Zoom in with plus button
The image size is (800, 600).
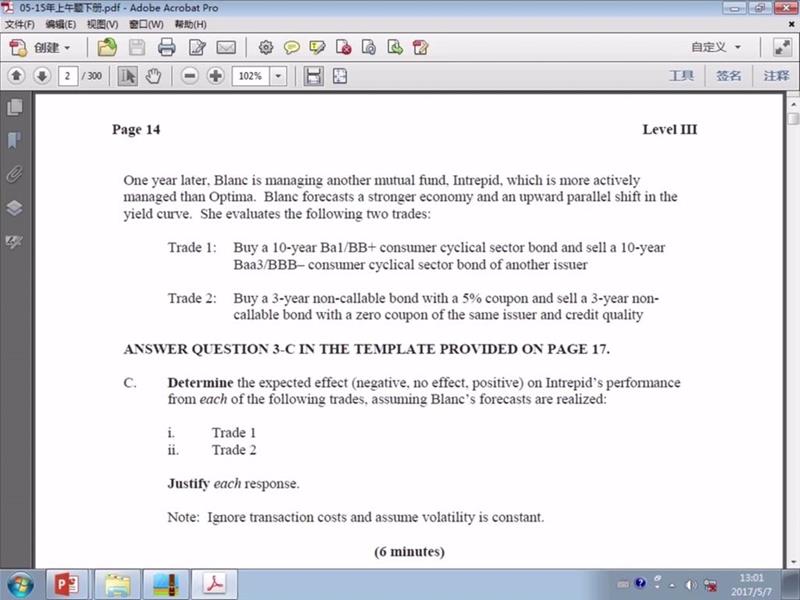point(216,76)
